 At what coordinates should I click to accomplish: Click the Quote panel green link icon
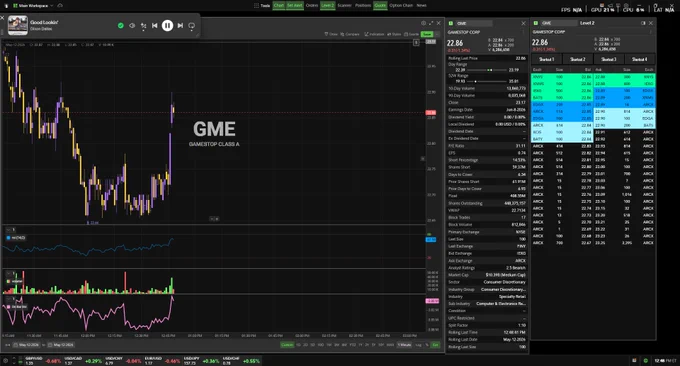pyautogui.click(x=451, y=23)
